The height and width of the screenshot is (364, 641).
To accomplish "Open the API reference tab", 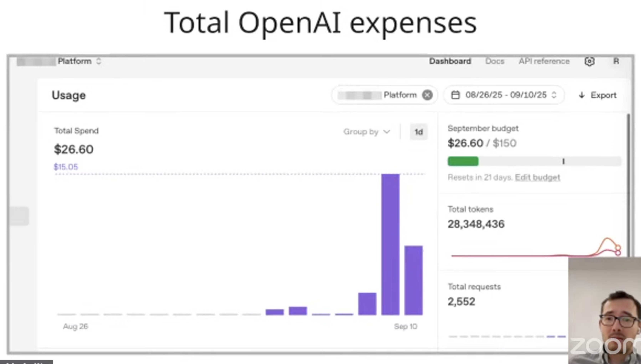I will [x=544, y=61].
